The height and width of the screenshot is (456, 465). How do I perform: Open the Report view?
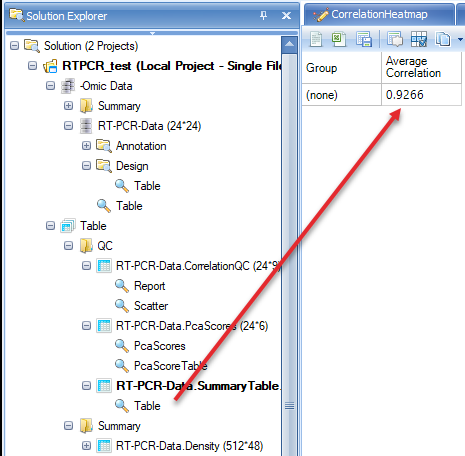(x=149, y=286)
